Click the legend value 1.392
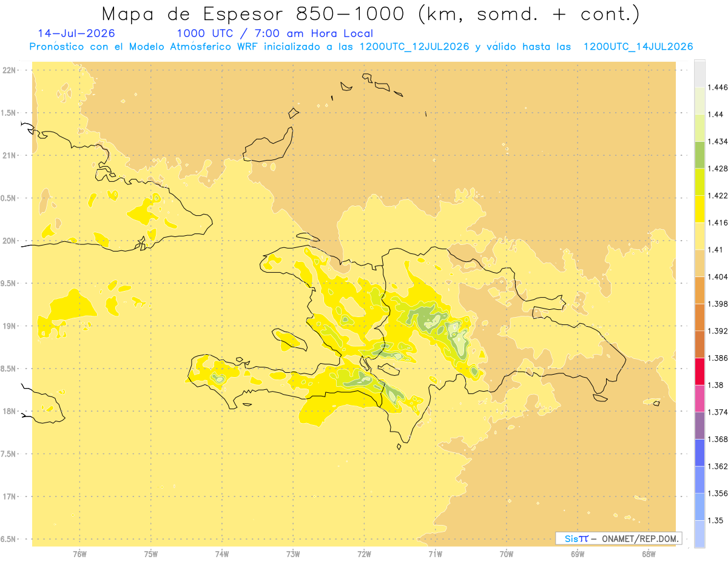 click(x=718, y=331)
